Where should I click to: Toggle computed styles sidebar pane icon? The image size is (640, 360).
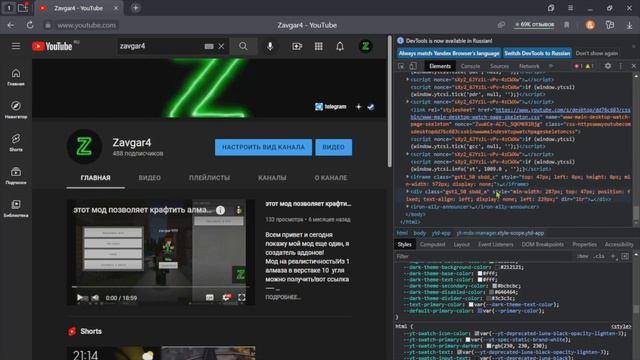tap(625, 256)
